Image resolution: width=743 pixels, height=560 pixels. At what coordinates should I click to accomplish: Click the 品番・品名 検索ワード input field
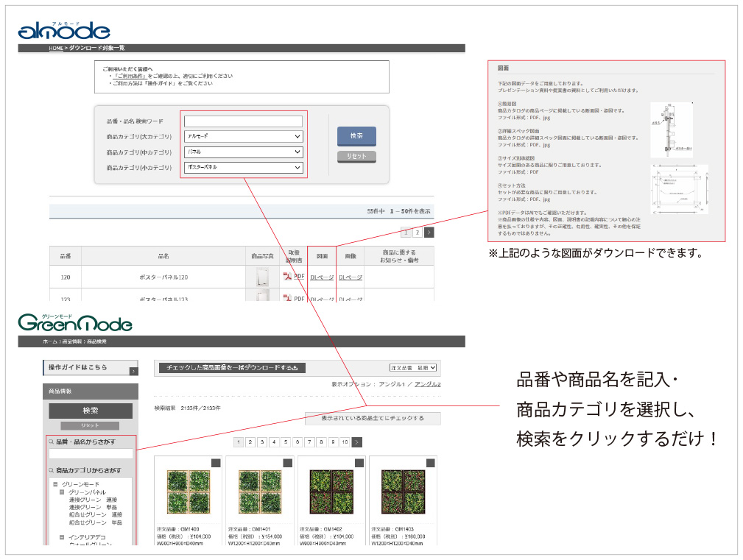[x=243, y=121]
